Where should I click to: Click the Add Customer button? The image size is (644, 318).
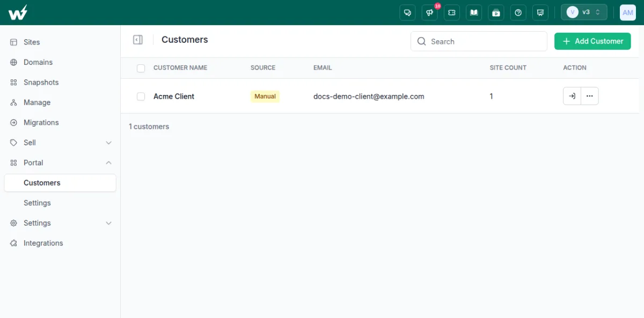592,41
